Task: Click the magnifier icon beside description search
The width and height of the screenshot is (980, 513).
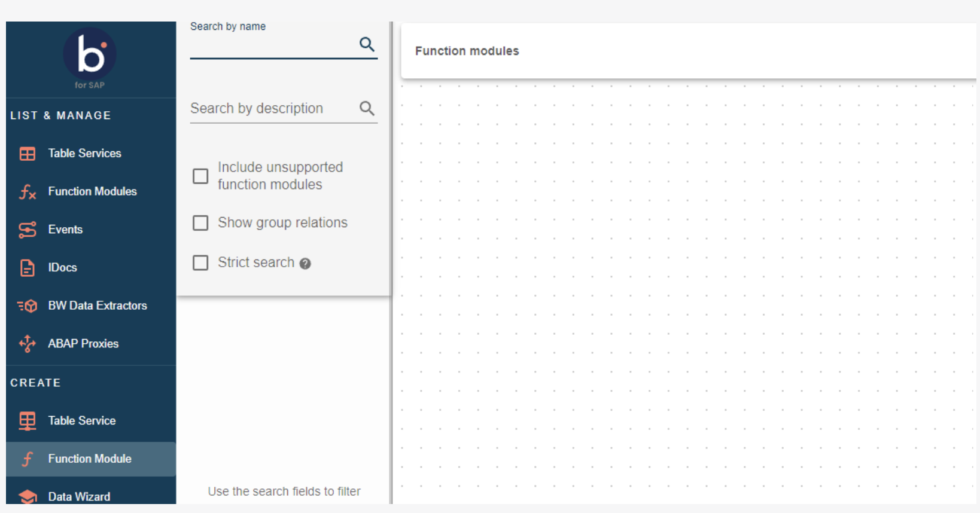Action: click(367, 108)
